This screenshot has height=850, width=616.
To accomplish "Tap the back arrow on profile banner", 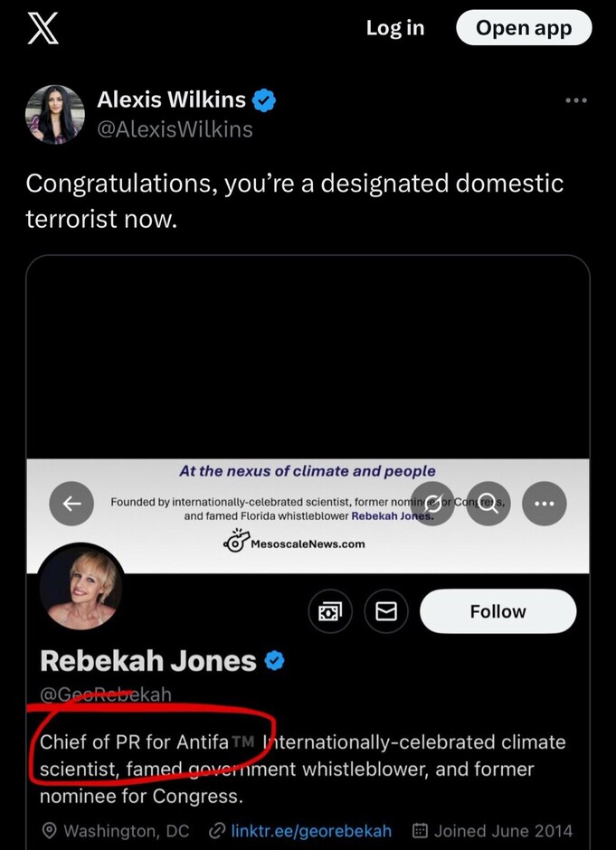I will [x=72, y=504].
